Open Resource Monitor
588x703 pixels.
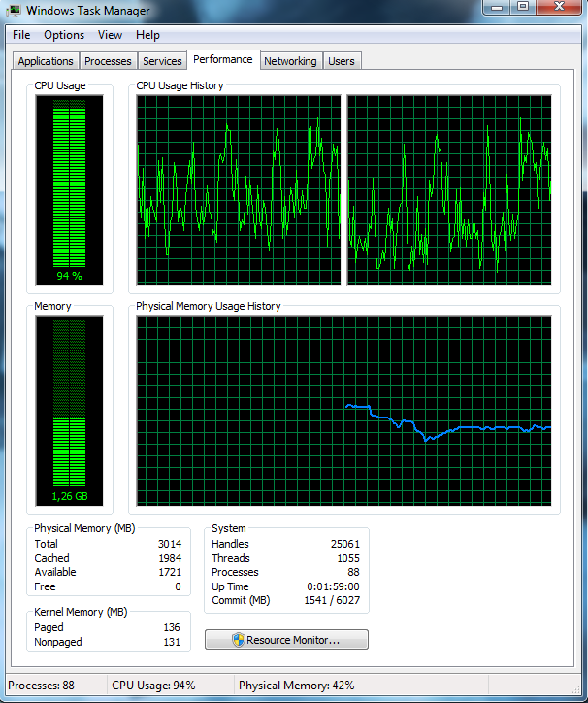(x=286, y=639)
